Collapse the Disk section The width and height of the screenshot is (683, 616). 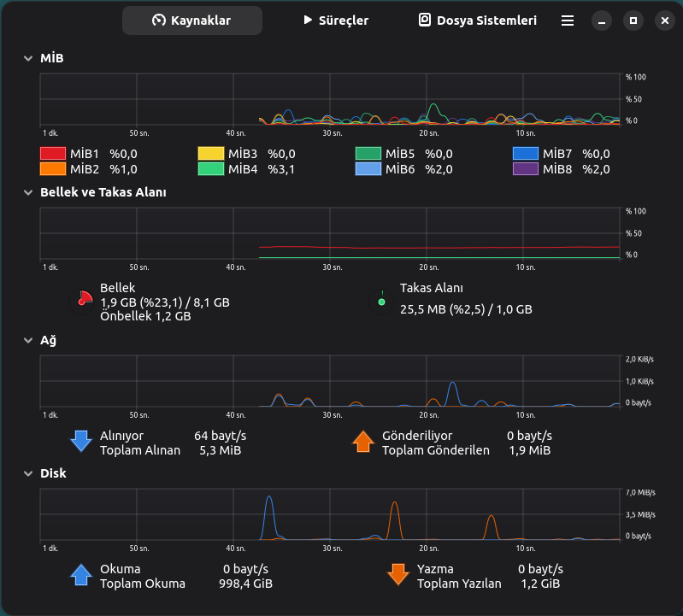click(28, 473)
